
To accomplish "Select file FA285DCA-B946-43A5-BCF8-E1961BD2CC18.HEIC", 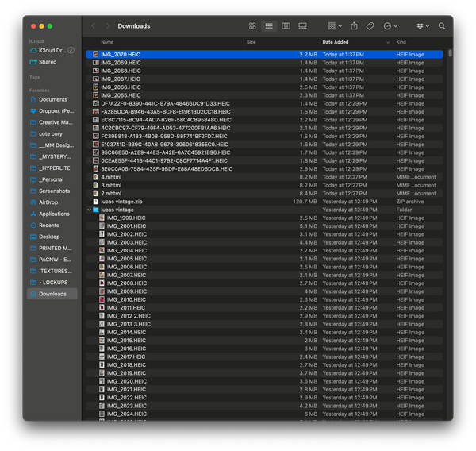I will (x=264, y=111).
